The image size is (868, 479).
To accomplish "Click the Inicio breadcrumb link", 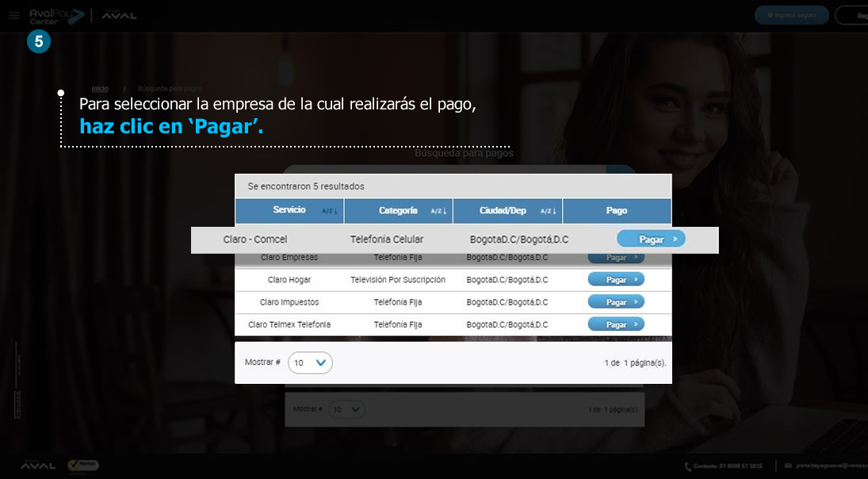I will pos(100,89).
